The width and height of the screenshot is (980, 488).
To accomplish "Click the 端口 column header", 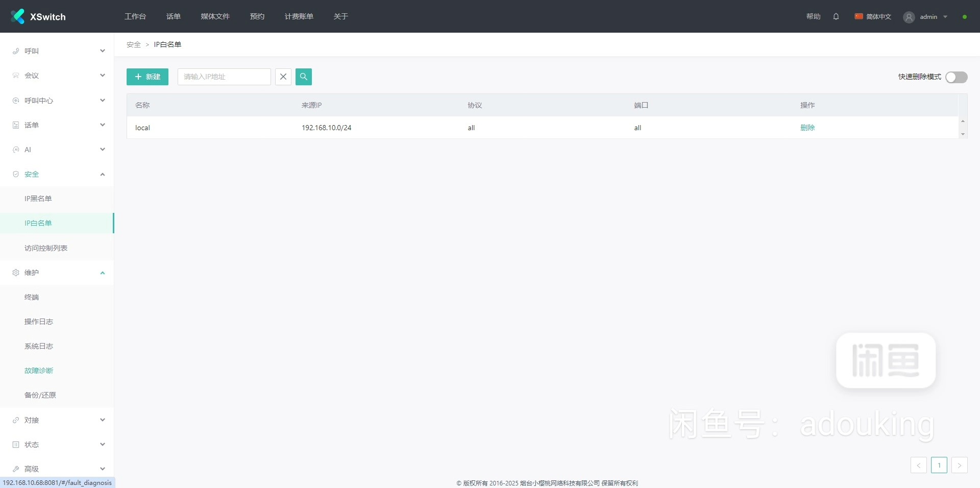I will pyautogui.click(x=641, y=105).
